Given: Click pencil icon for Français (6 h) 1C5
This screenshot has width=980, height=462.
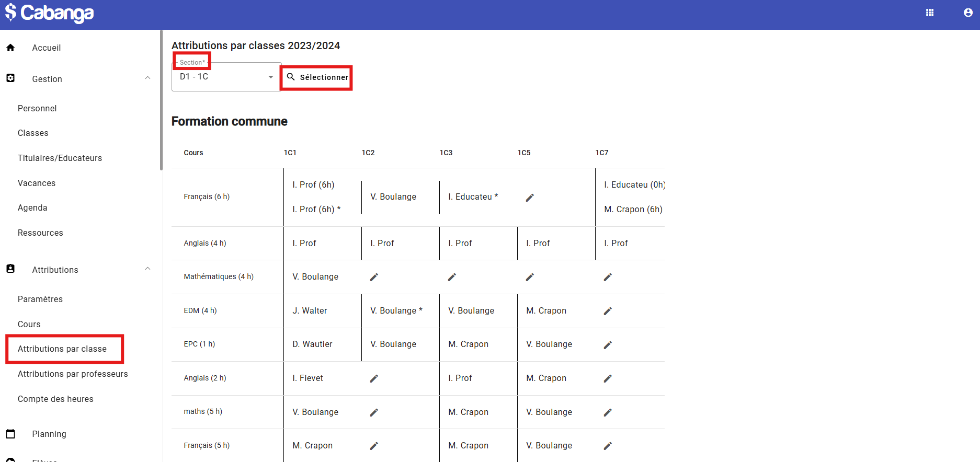Looking at the screenshot, I should point(530,198).
